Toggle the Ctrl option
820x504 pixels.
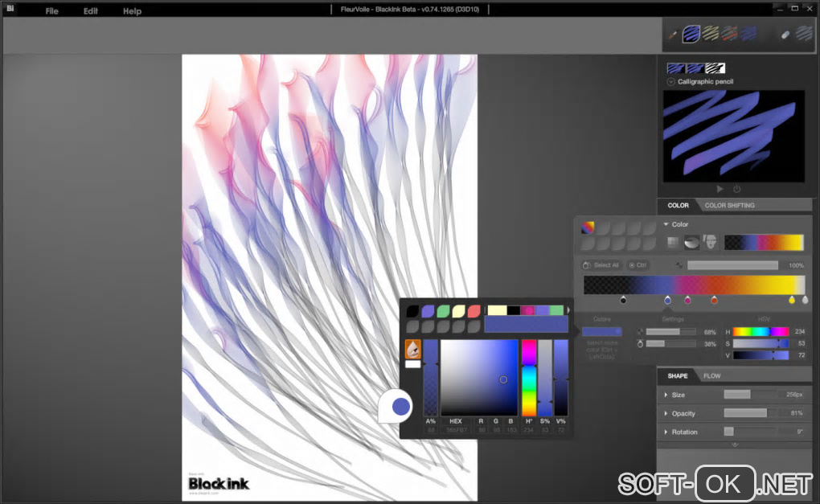(x=638, y=265)
